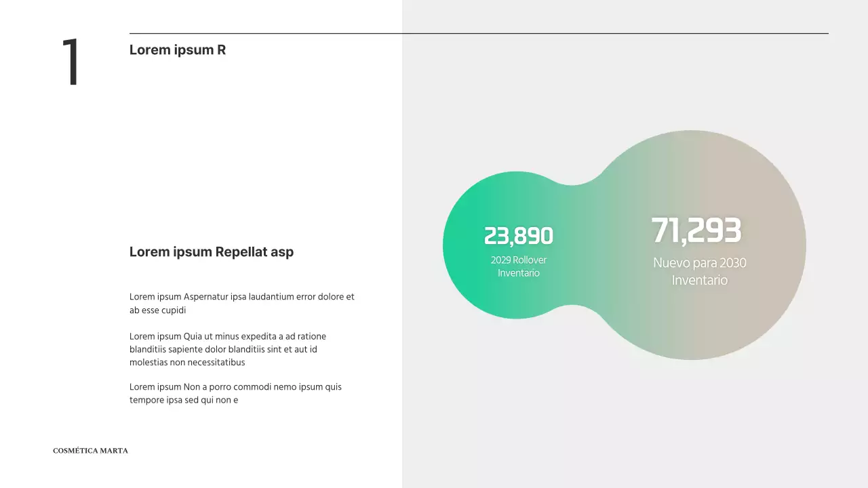
Task: Click the large slide number "1"
Action: click(71, 62)
